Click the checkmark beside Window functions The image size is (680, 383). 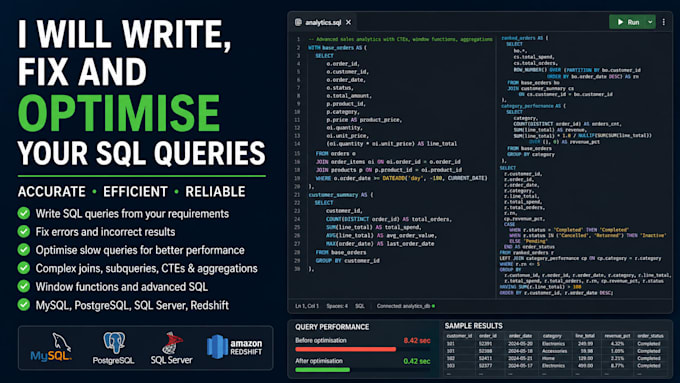click(x=24, y=287)
